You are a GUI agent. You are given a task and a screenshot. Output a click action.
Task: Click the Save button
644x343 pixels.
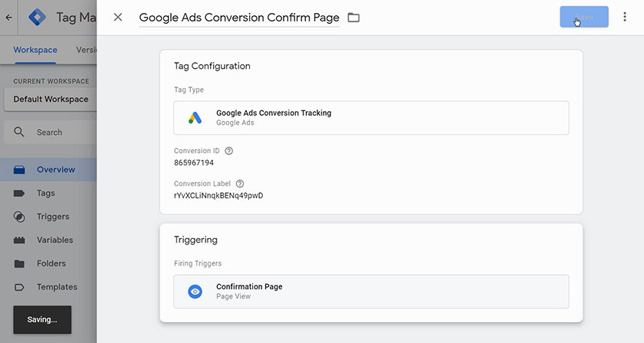[583, 17]
